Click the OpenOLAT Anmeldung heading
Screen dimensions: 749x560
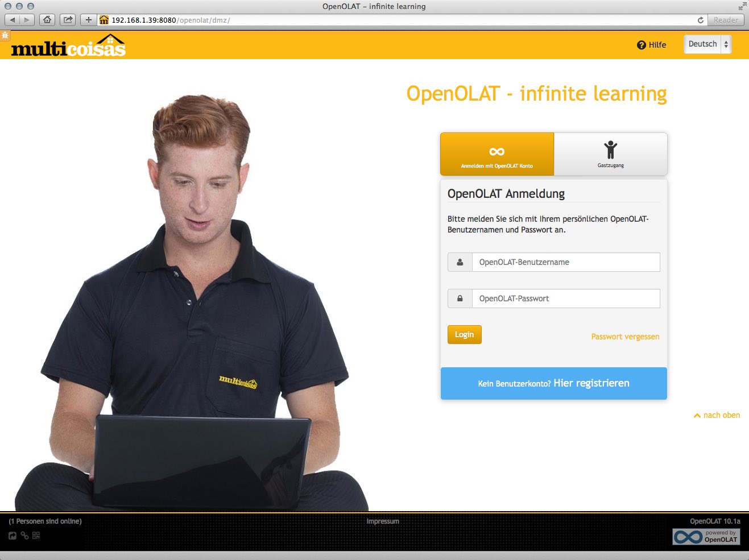tap(506, 194)
